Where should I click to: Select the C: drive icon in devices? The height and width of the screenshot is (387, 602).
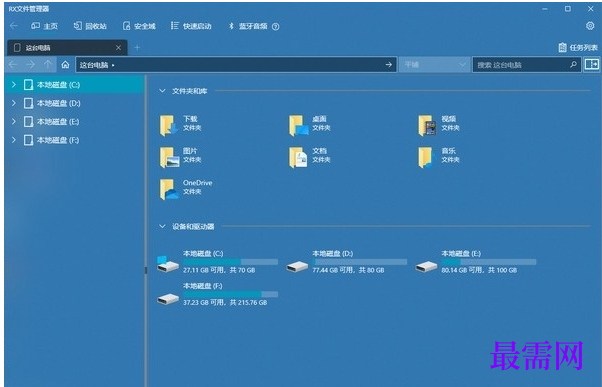[x=168, y=264]
